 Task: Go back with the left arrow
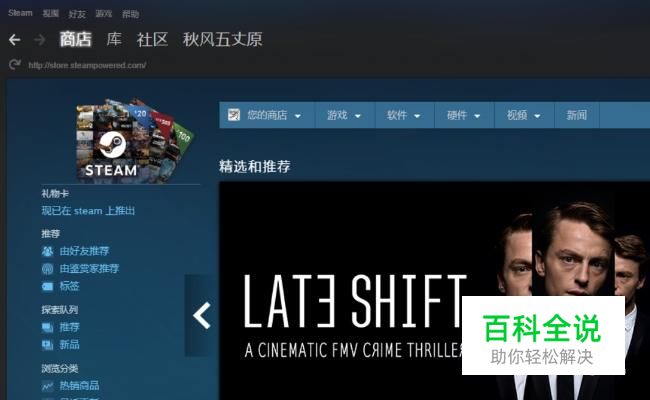click(x=15, y=40)
